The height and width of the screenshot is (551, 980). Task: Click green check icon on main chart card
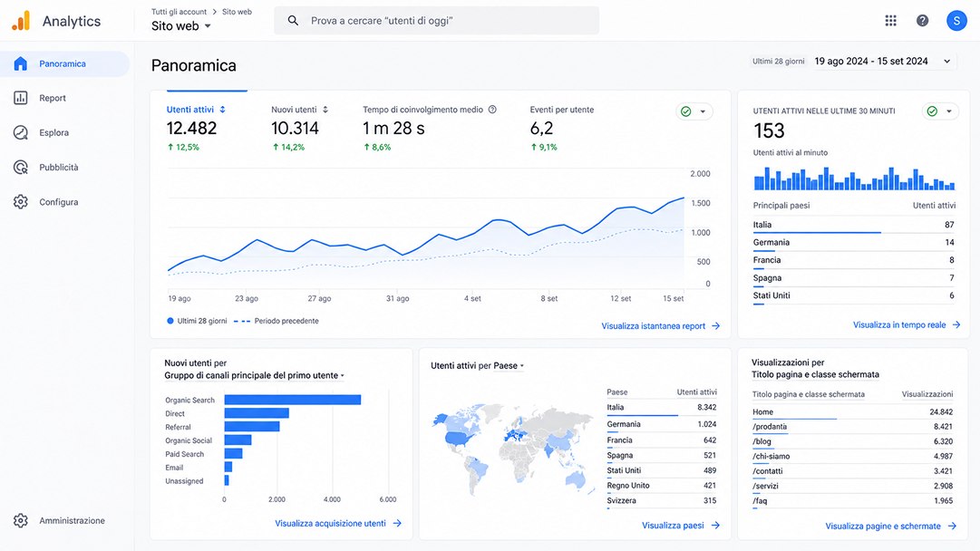(x=685, y=111)
